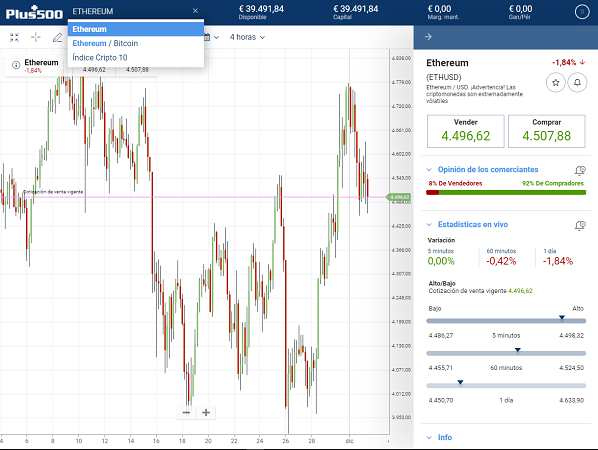Viewport: 598px width, 450px height.
Task: Collapse Opinión de los comerciantes section
Action: (429, 170)
